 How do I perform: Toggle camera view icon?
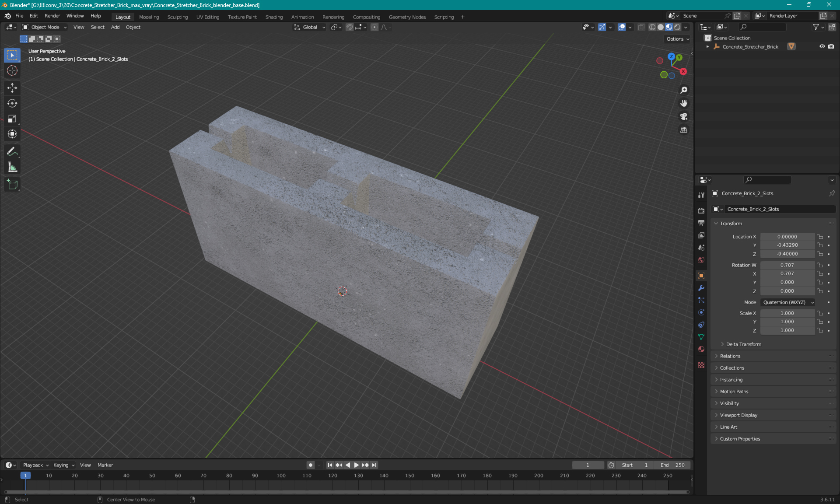click(684, 116)
